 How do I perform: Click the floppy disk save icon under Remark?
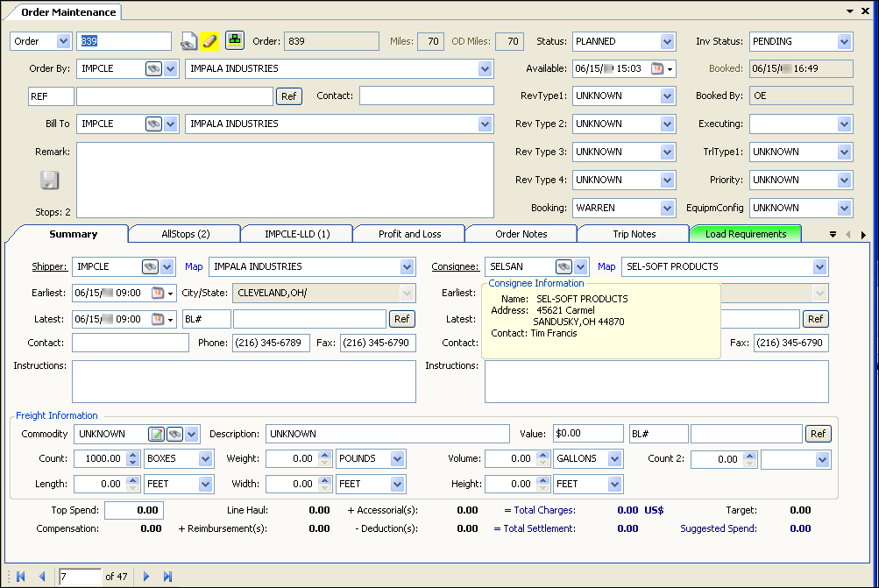coord(50,181)
